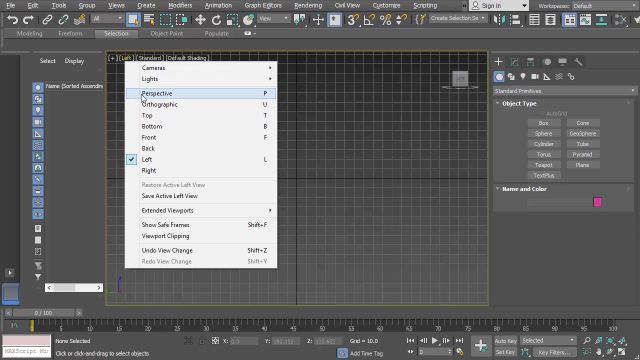Select the Unlink Selection tool
This screenshot has width=640, height=360.
[x=63, y=19]
